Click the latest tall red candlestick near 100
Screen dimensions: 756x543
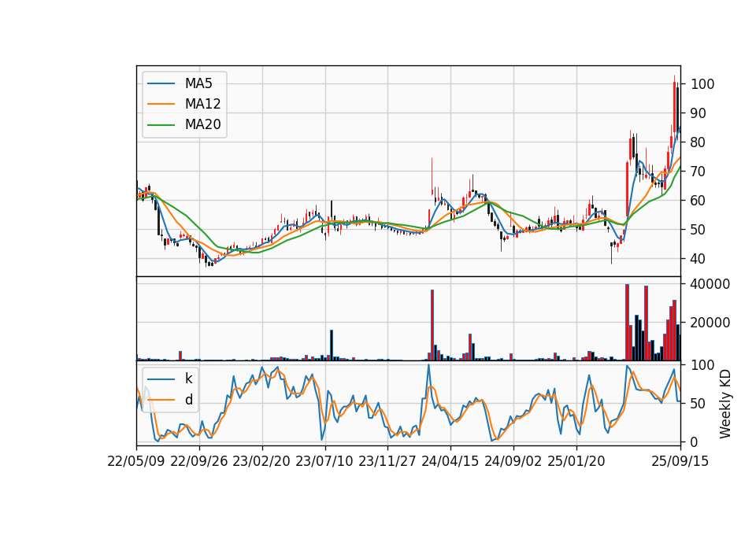[675, 107]
